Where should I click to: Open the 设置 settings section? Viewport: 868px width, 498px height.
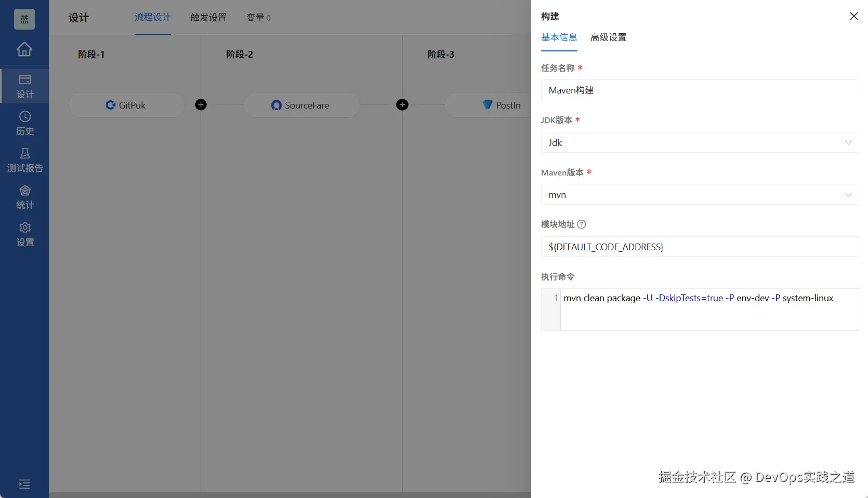point(24,234)
